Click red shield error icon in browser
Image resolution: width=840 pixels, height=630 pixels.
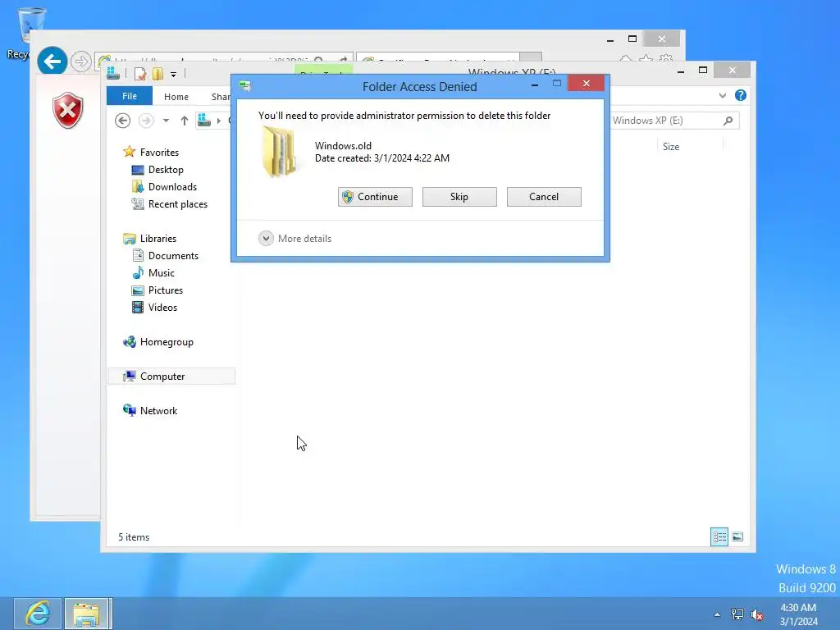point(68,111)
